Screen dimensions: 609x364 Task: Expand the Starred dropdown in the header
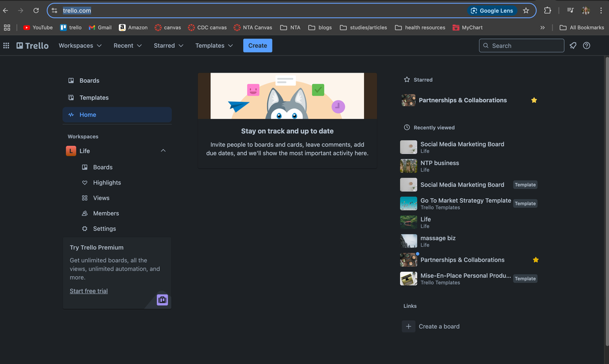168,46
